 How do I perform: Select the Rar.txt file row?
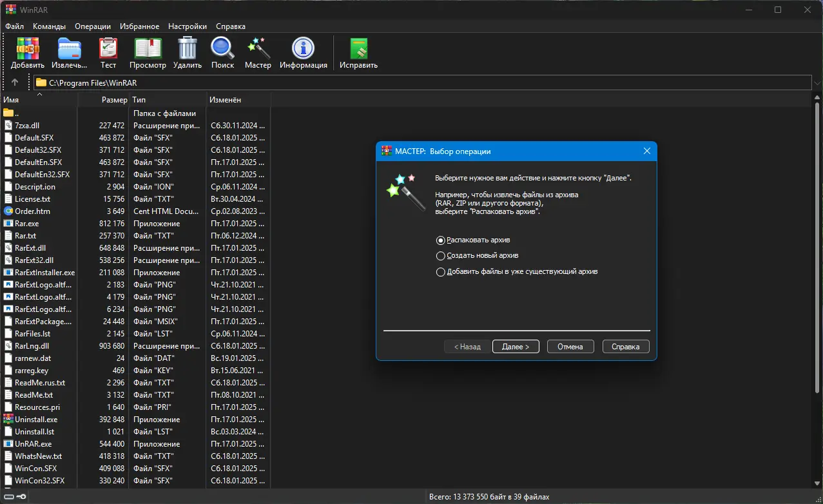(x=135, y=236)
